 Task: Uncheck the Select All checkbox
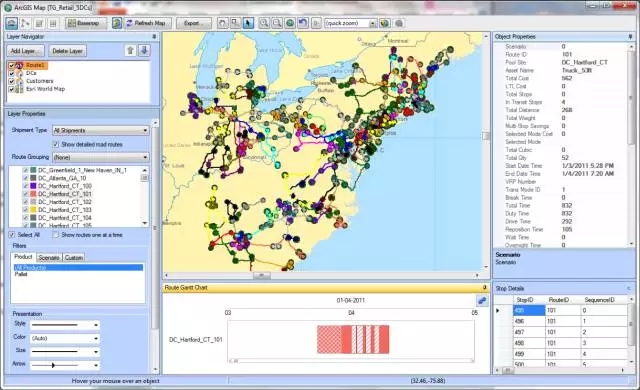point(12,235)
